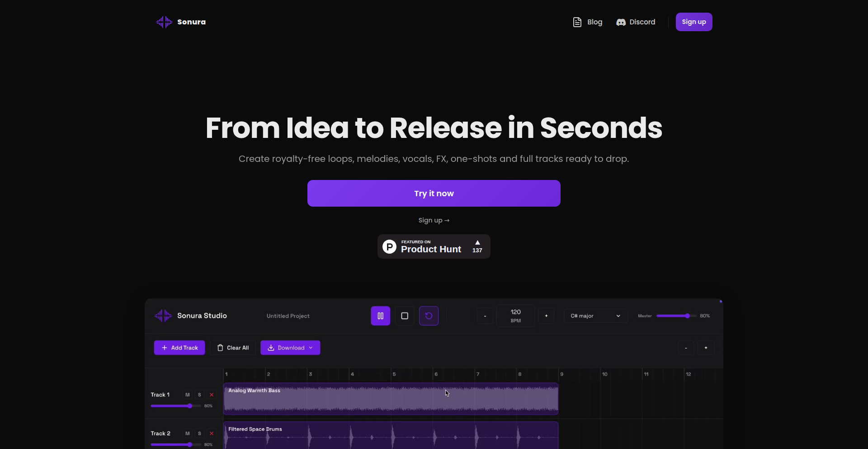Image resolution: width=868 pixels, height=449 pixels.
Task: Zoom out the timeline with minus button
Action: 686,348
